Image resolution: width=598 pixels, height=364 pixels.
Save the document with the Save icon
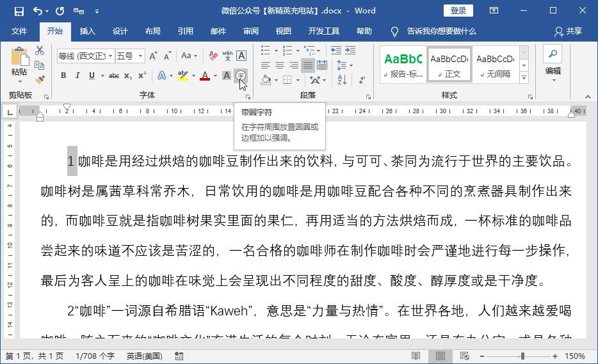pyautogui.click(x=19, y=11)
